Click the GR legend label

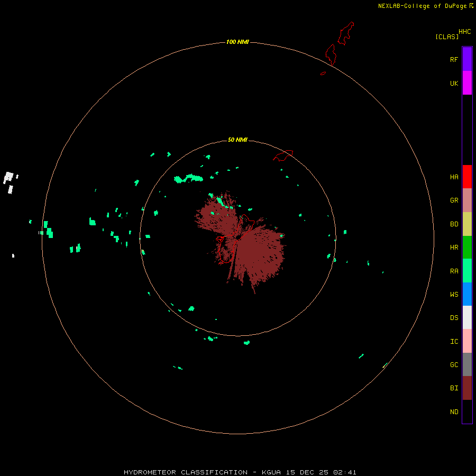(x=454, y=200)
